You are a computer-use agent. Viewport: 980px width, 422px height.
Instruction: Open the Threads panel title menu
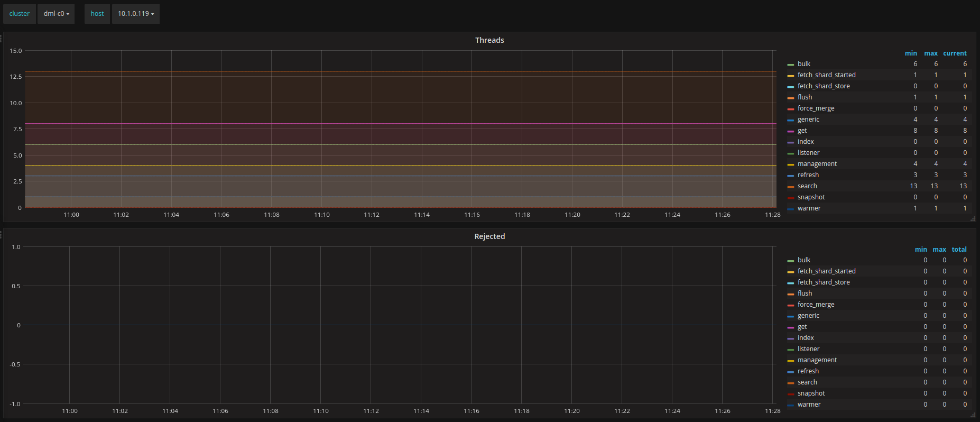click(489, 40)
